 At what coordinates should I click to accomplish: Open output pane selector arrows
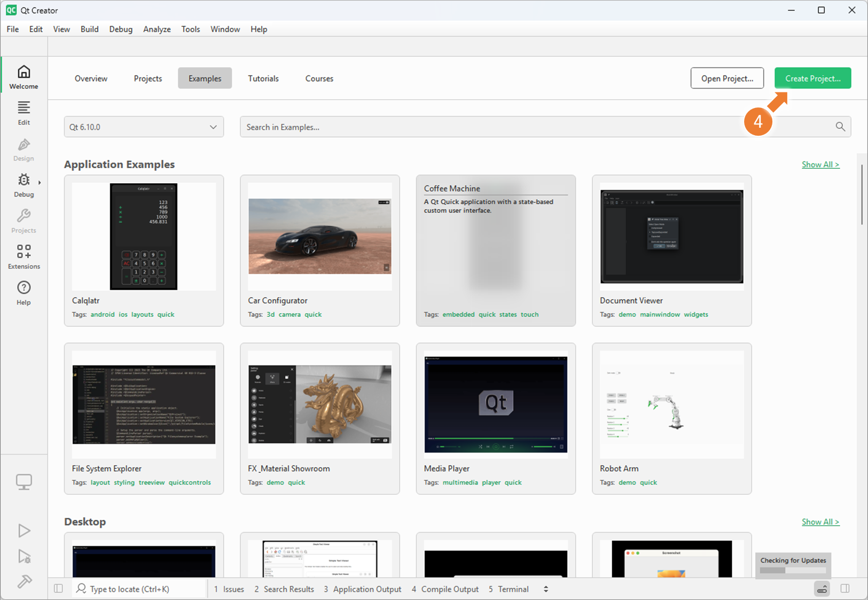pos(546,589)
